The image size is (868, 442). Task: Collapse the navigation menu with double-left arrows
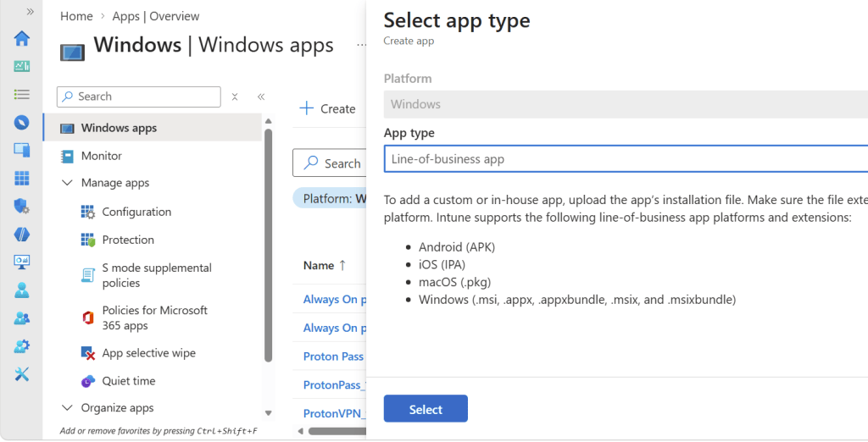(261, 97)
